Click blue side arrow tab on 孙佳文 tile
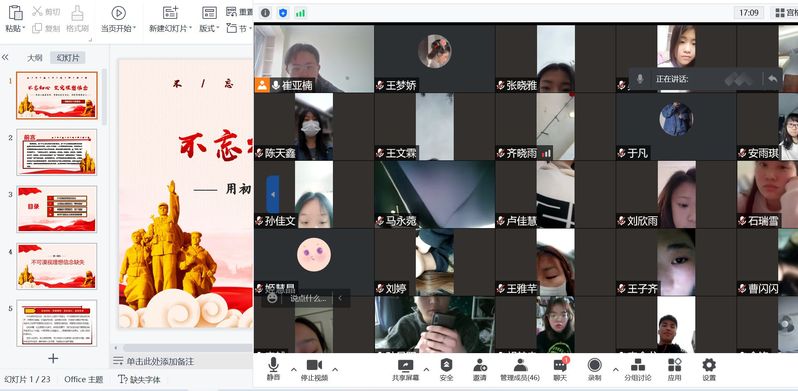The image size is (798, 391). tap(273, 194)
